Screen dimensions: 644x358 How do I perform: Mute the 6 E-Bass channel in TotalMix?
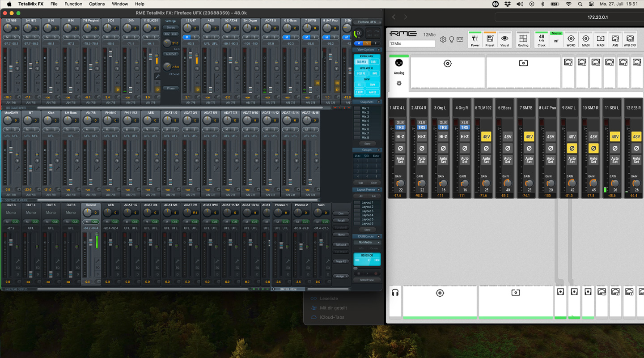[x=288, y=37]
